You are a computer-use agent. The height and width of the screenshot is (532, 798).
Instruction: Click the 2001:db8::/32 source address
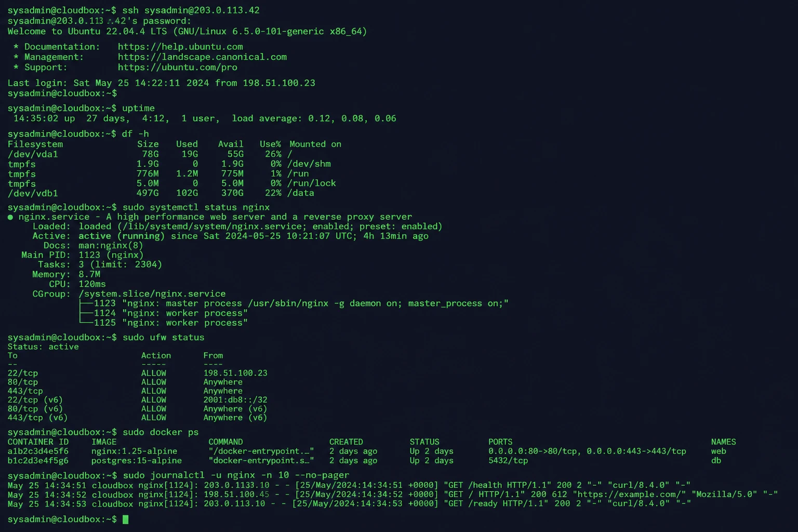click(235, 401)
